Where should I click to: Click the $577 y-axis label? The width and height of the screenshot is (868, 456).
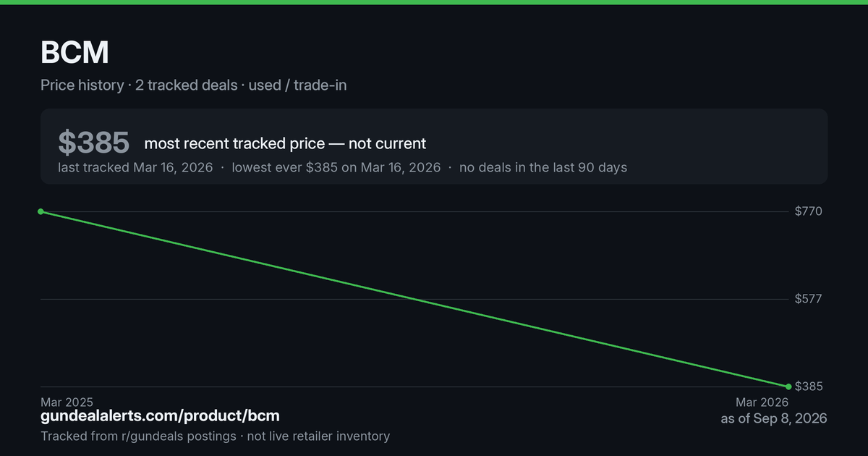click(808, 299)
